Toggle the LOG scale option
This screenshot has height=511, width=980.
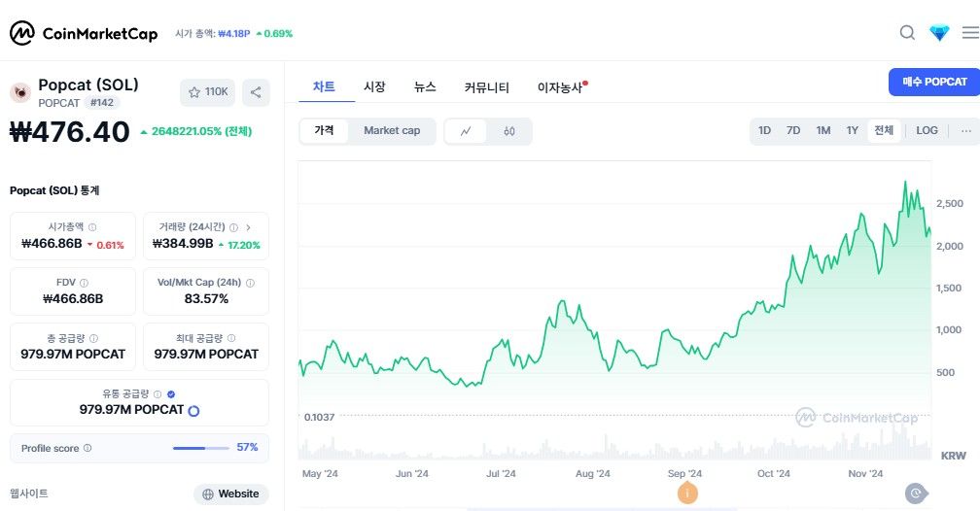coord(927,130)
